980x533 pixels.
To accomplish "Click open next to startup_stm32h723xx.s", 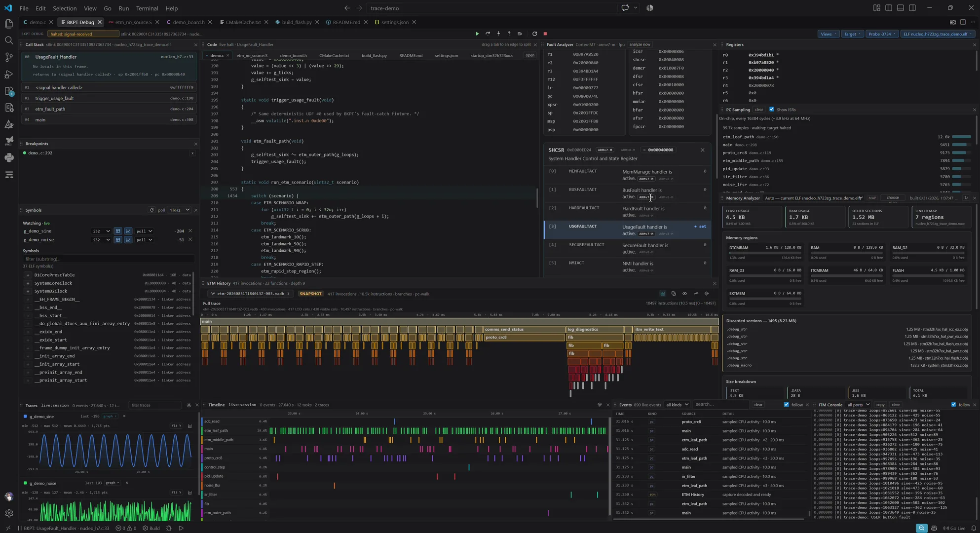I will pyautogui.click(x=529, y=55).
